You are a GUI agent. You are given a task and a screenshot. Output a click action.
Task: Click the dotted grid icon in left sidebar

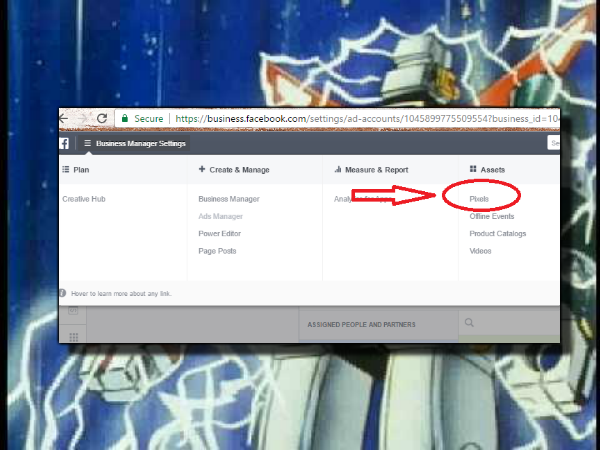[73, 337]
